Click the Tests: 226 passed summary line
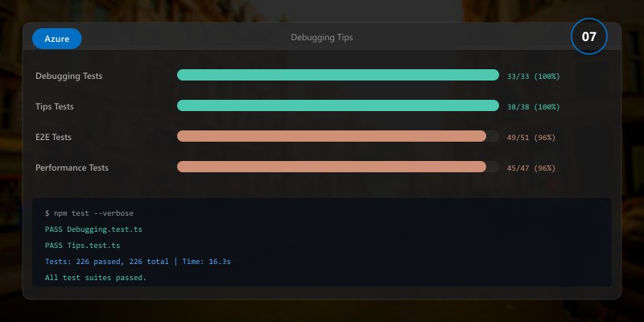Viewport: 644px width, 322px height. [x=138, y=262]
